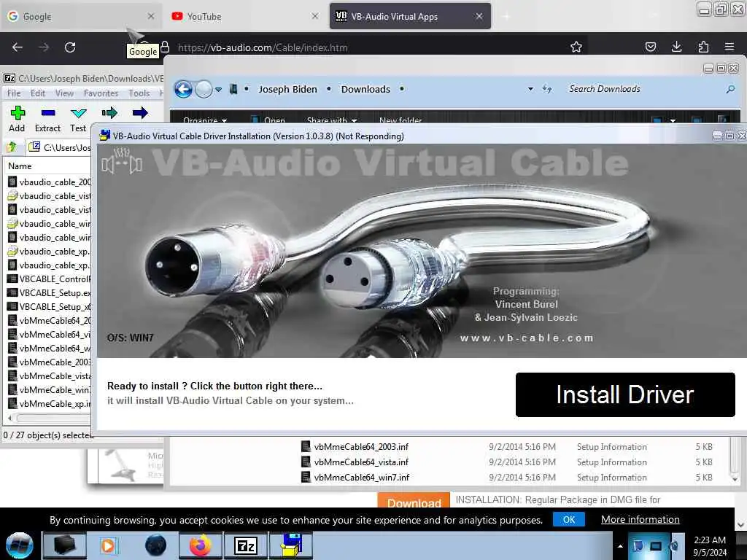Click the magnifier in Search Downloads
This screenshot has width=747, height=560.
[x=729, y=89]
